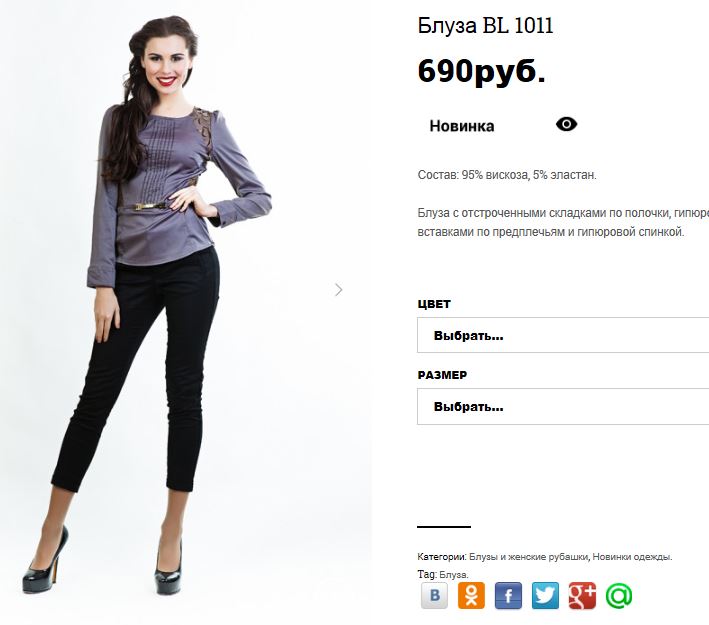Click the ЦВЕТ field label
The width and height of the screenshot is (709, 625).
click(x=434, y=304)
